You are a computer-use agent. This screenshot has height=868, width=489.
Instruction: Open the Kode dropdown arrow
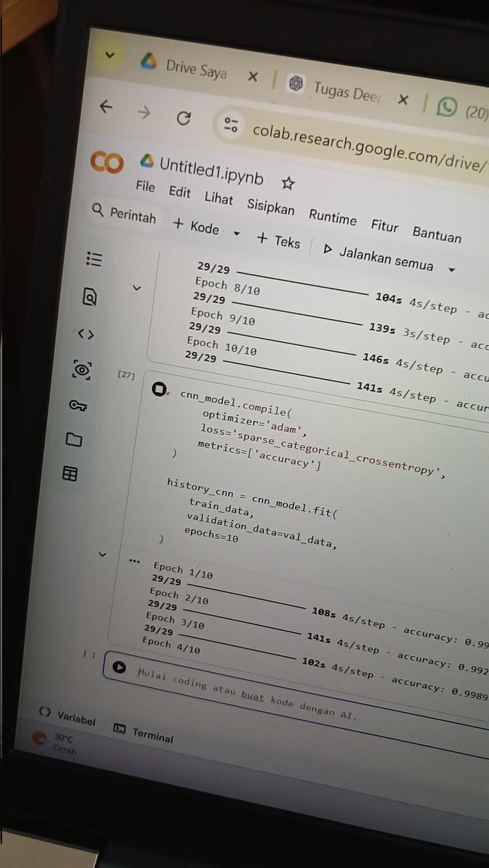(x=237, y=234)
